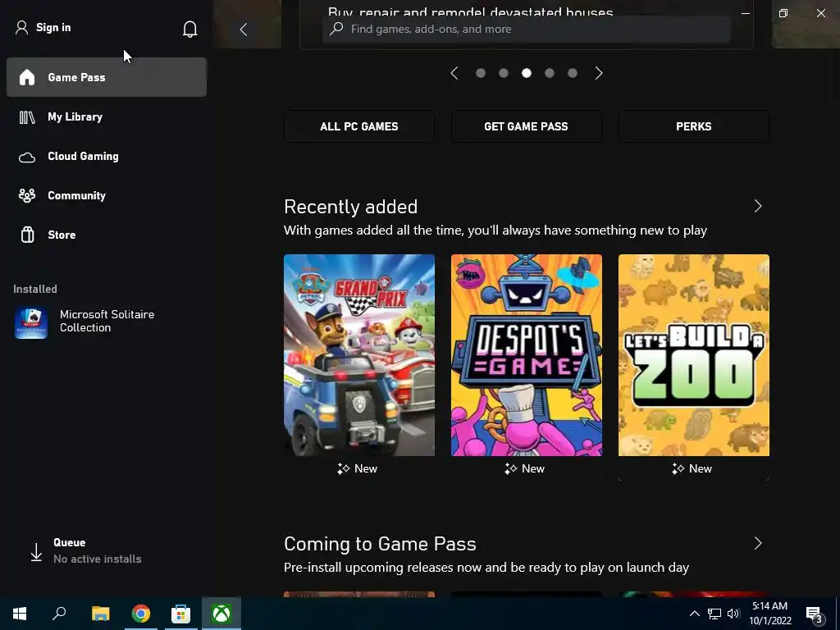840x630 pixels.
Task: Expand the Recently added section
Action: click(x=757, y=206)
